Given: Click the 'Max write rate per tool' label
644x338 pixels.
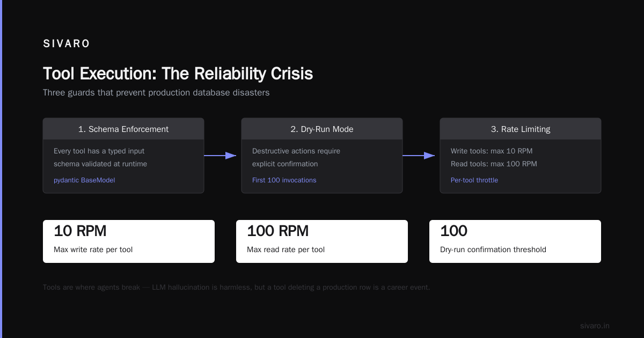Looking at the screenshot, I should tap(93, 249).
